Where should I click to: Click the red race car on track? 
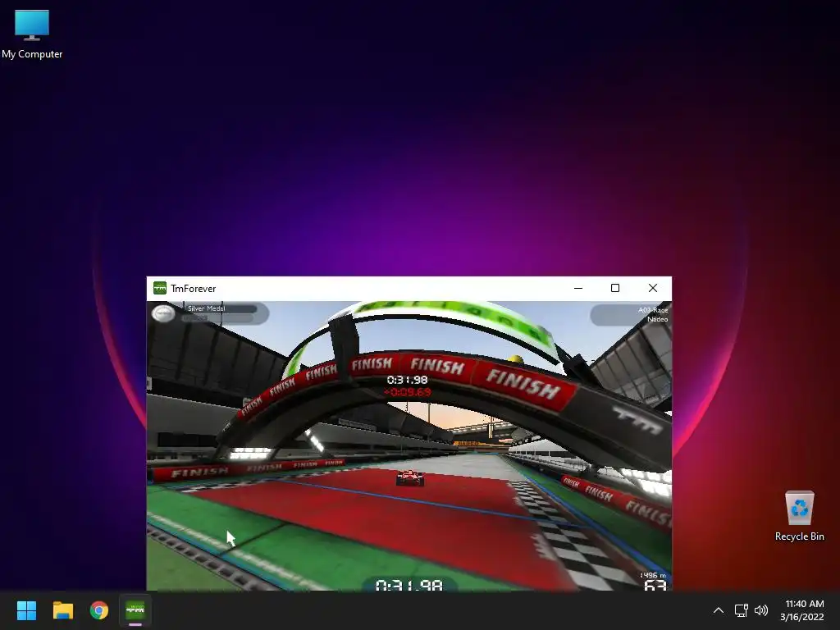click(410, 477)
